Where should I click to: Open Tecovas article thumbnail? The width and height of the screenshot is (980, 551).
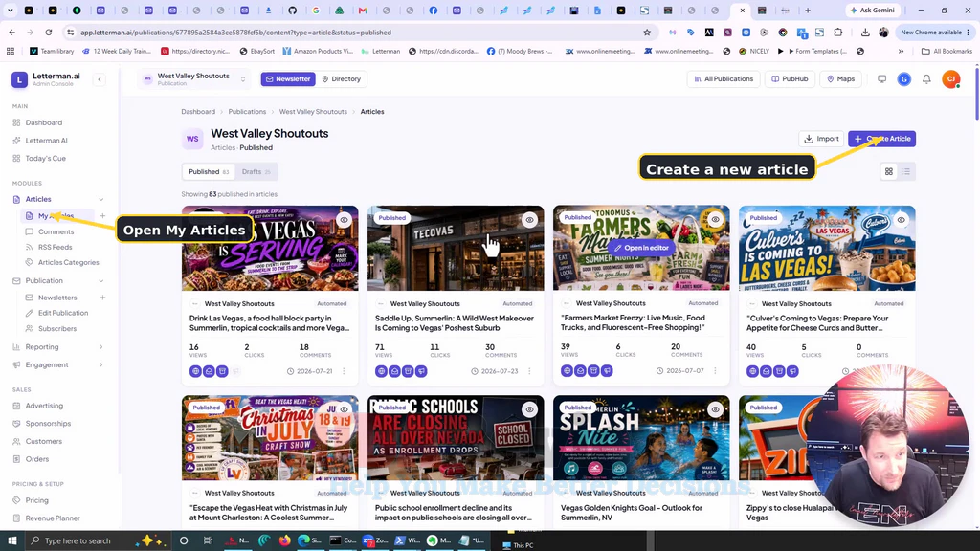coord(456,249)
